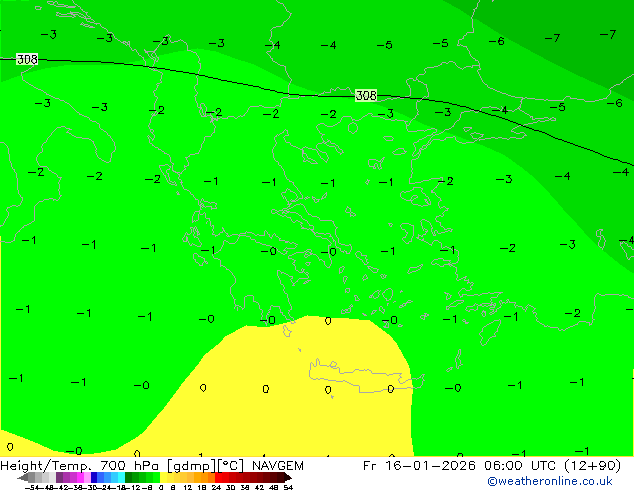Pick the cyan swatch in temperature legend

(x=121, y=477)
